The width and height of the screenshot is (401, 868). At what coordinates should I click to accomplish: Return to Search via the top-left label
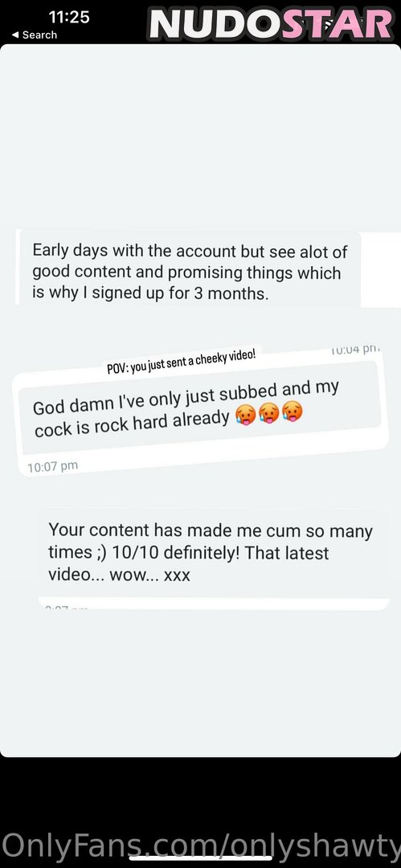coord(39,35)
